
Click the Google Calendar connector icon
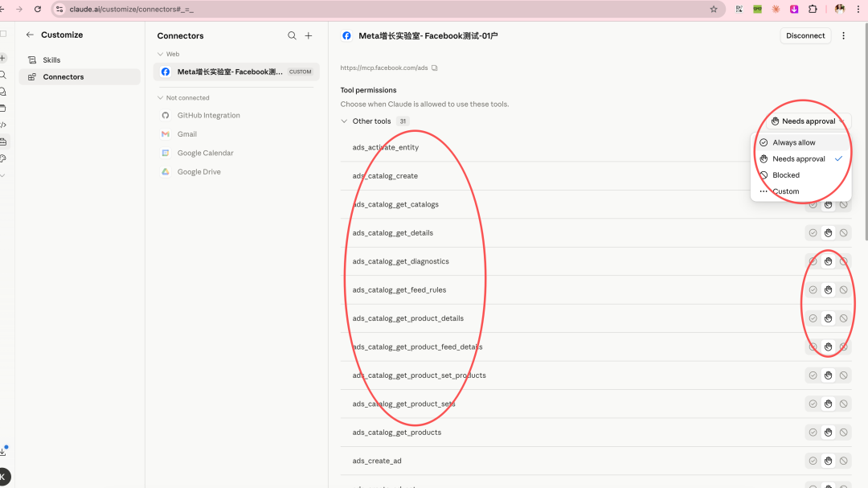coord(165,153)
